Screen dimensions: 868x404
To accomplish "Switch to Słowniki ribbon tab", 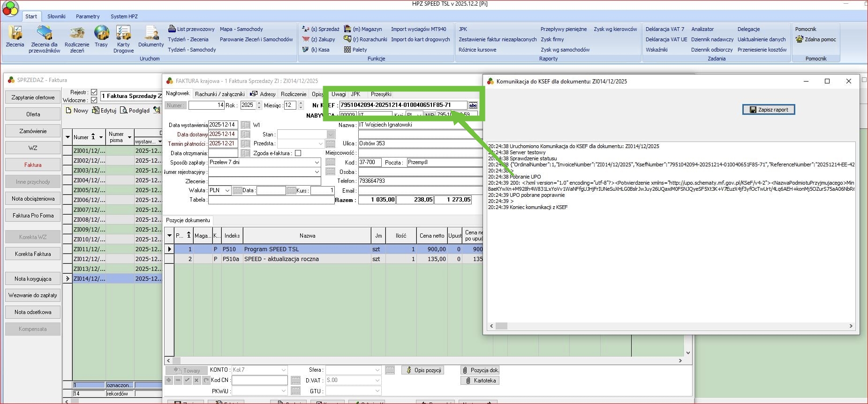I will [x=56, y=16].
